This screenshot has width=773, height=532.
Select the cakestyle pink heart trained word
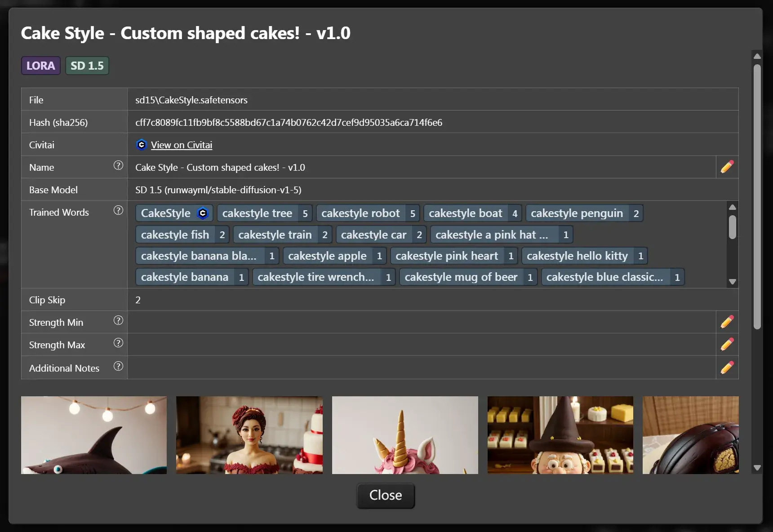(x=454, y=256)
